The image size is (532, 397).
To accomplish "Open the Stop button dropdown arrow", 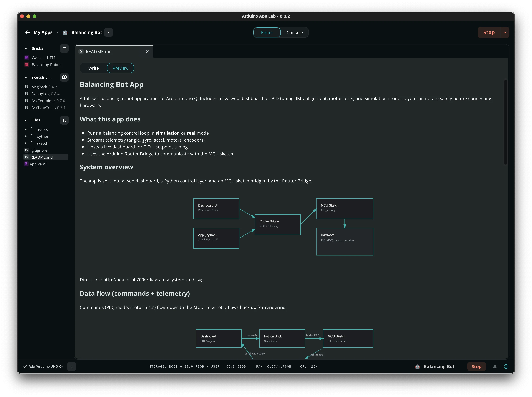I will pyautogui.click(x=505, y=32).
